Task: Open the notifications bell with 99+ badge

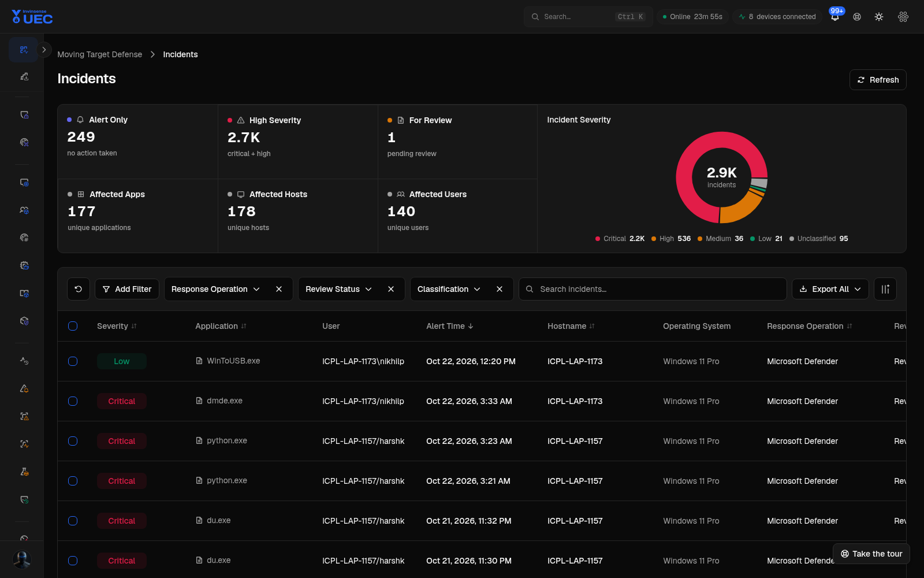Action: (x=835, y=16)
